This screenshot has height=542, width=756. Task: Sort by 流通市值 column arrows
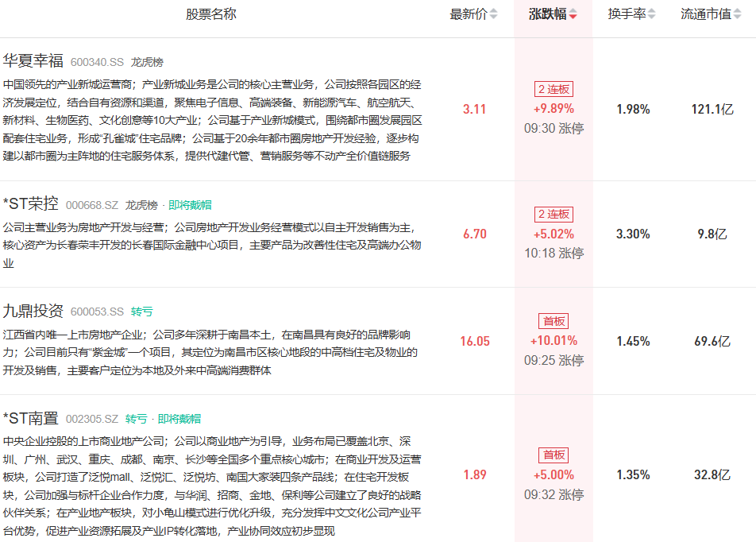pos(737,14)
